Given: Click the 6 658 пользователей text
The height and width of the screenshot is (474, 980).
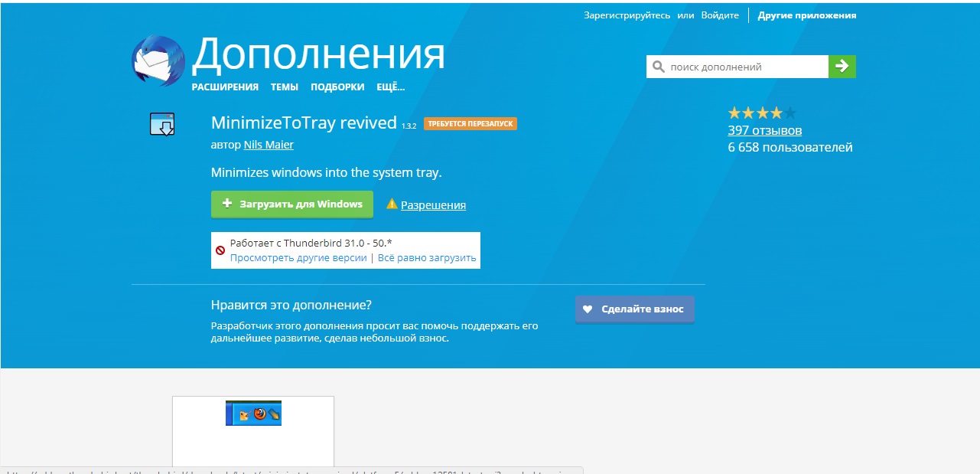Looking at the screenshot, I should pos(790,147).
